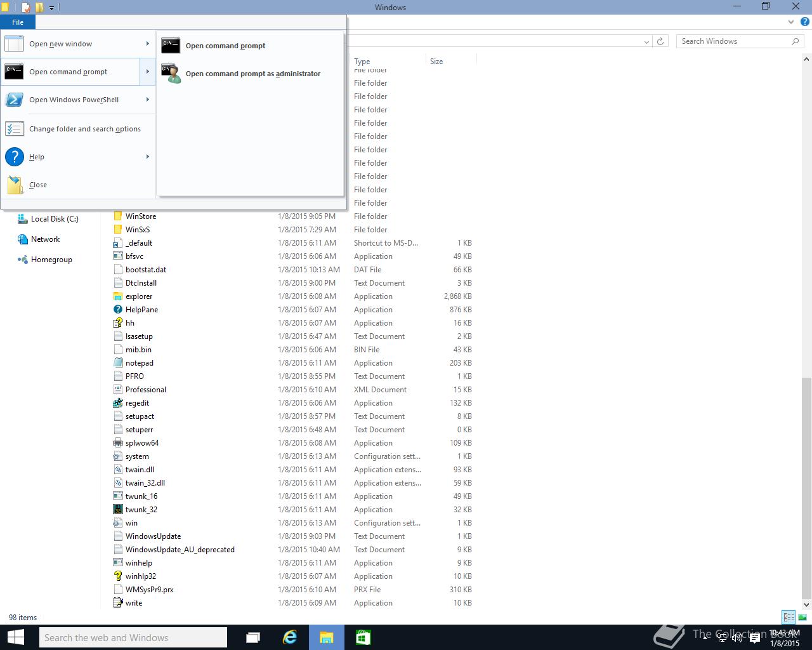Click the winhlp32 question mark icon
Image resolution: width=812 pixels, height=650 pixels.
pos(117,576)
